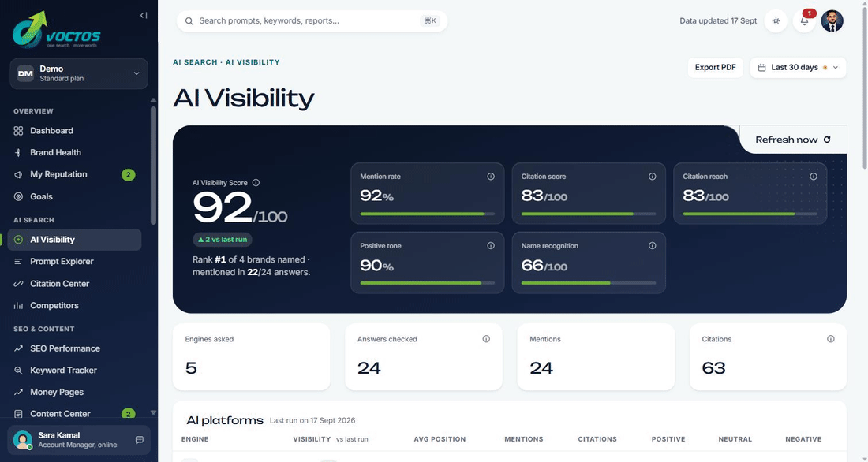Click the Mention rate progress bar
This screenshot has height=462, width=868.
pyautogui.click(x=428, y=214)
